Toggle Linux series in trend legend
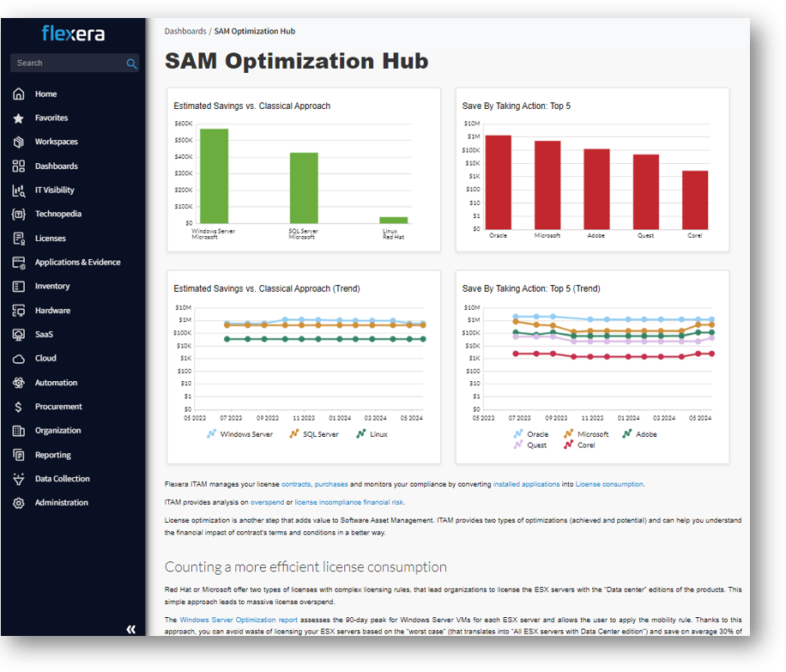Viewport: 786px width, 672px height. pyautogui.click(x=372, y=434)
